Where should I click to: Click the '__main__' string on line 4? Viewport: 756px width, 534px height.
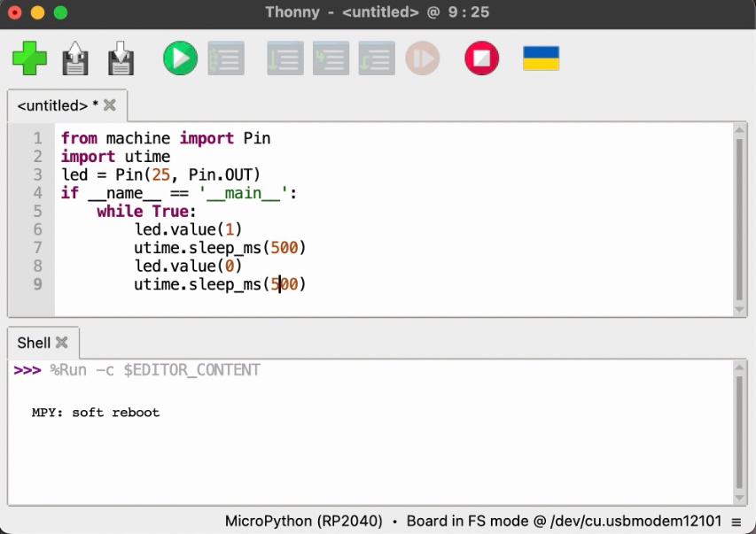pos(244,193)
